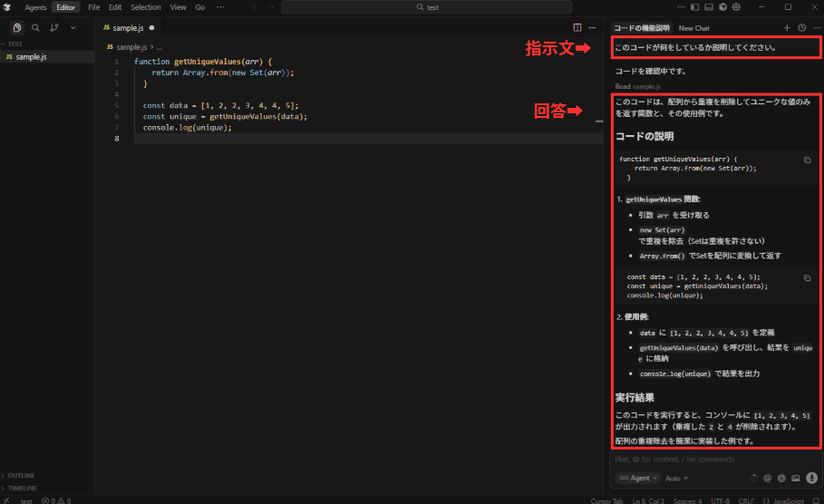Click the 'Read sample.js' step text
824x504 pixels.
pos(638,87)
